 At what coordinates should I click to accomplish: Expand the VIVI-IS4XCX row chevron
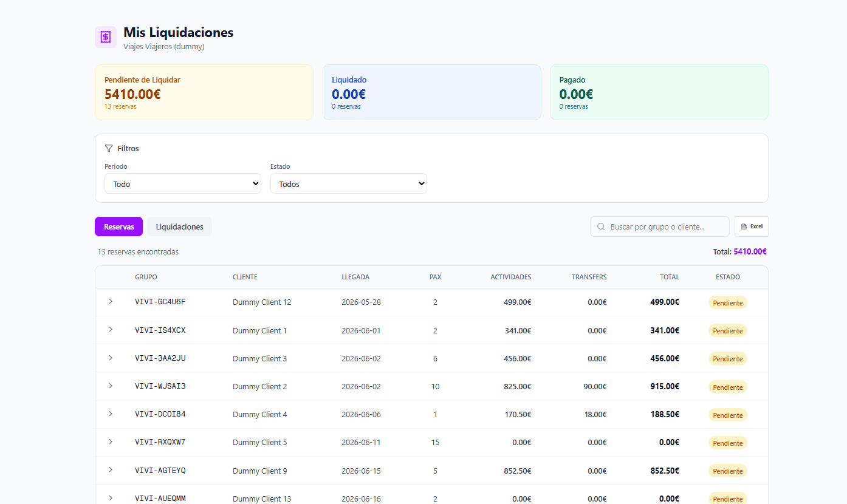click(111, 330)
